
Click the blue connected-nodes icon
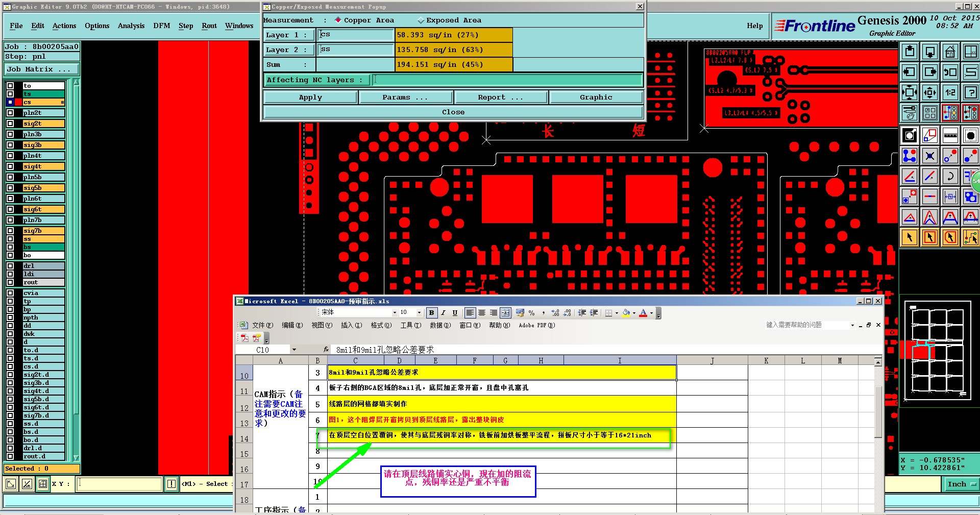pos(910,156)
